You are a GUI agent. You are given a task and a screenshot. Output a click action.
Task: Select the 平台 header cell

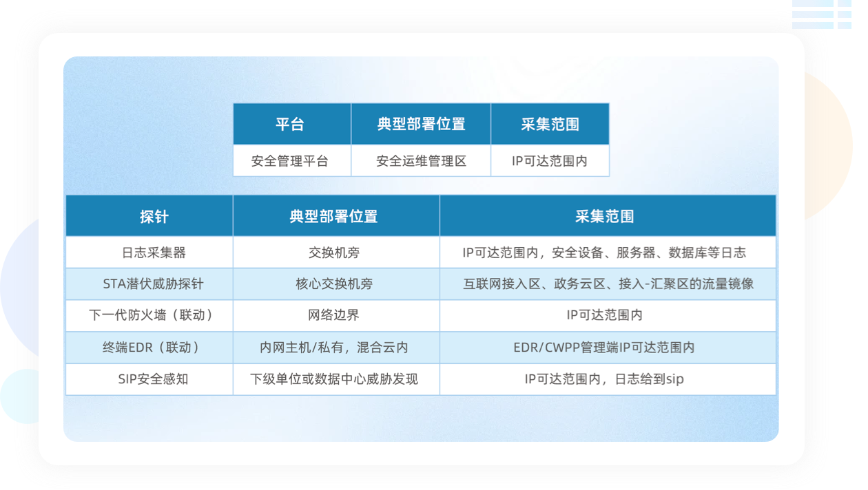tap(291, 125)
